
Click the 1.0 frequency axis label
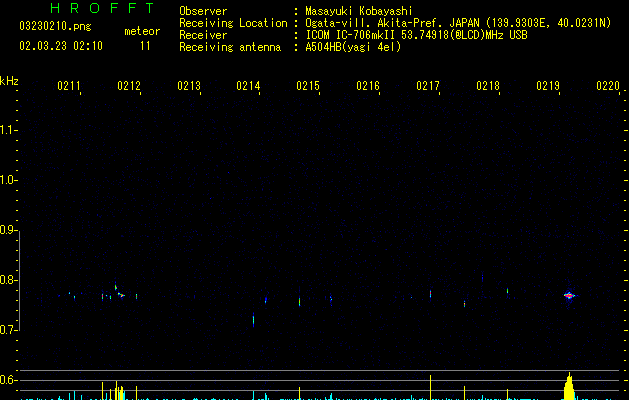click(x=8, y=180)
